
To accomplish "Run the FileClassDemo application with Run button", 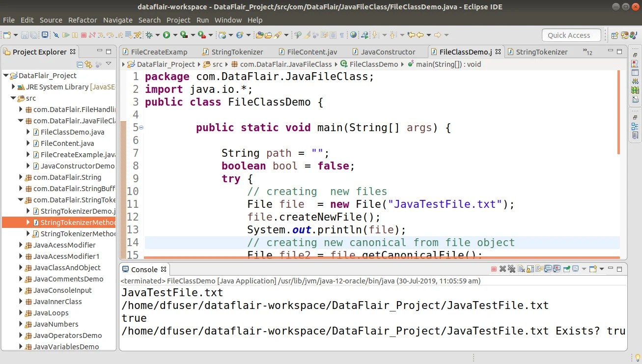I will point(167,35).
